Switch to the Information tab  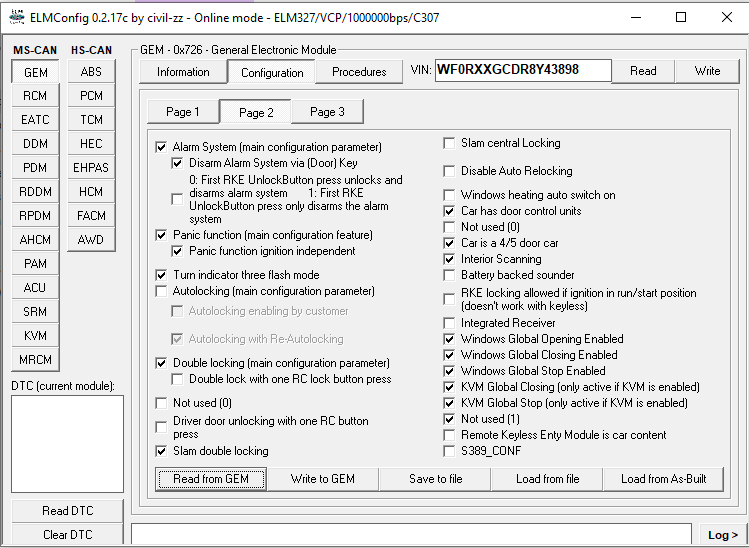(183, 72)
